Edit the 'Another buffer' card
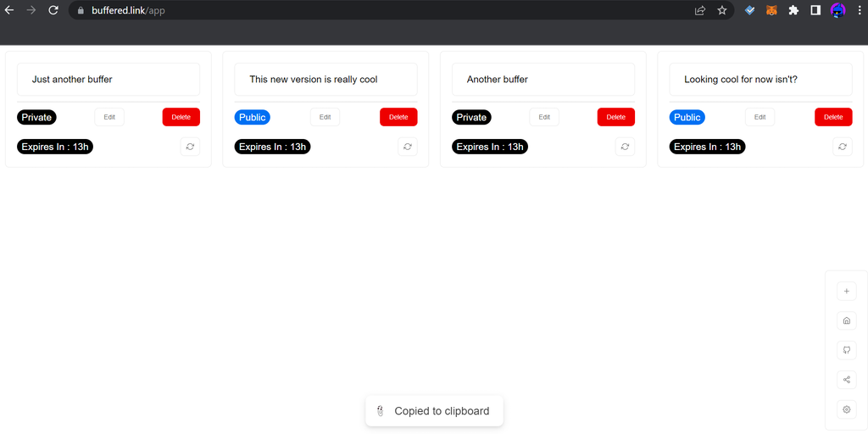Screen dimensions: 868x434 [544, 117]
